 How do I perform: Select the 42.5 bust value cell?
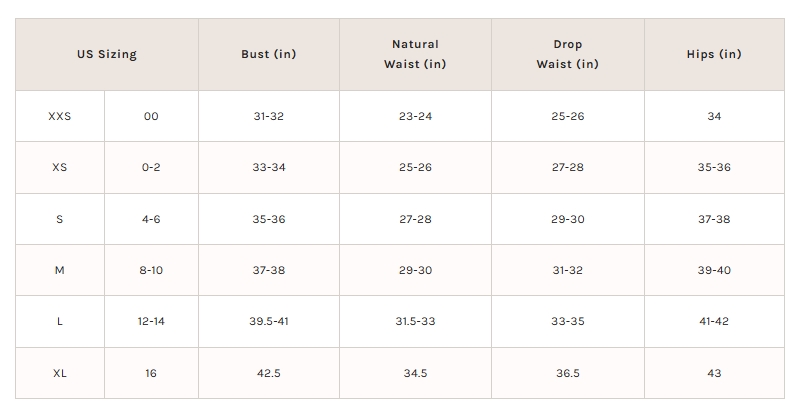point(268,373)
